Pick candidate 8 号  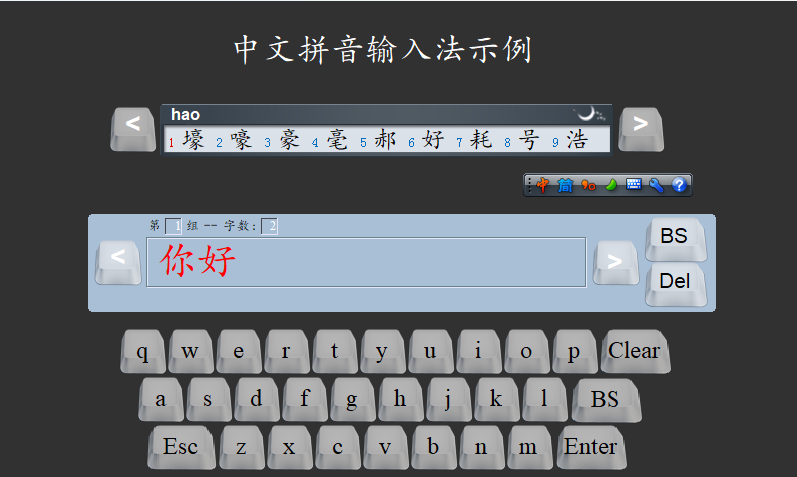528,141
